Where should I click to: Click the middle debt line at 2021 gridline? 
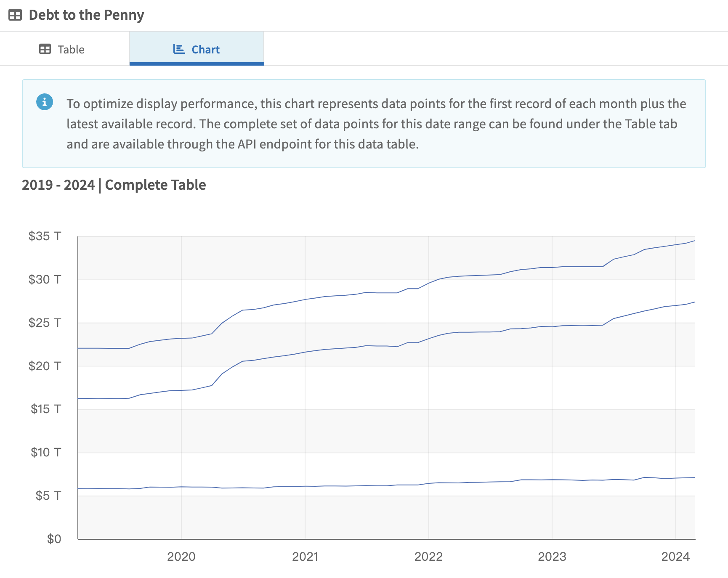pos(305,352)
